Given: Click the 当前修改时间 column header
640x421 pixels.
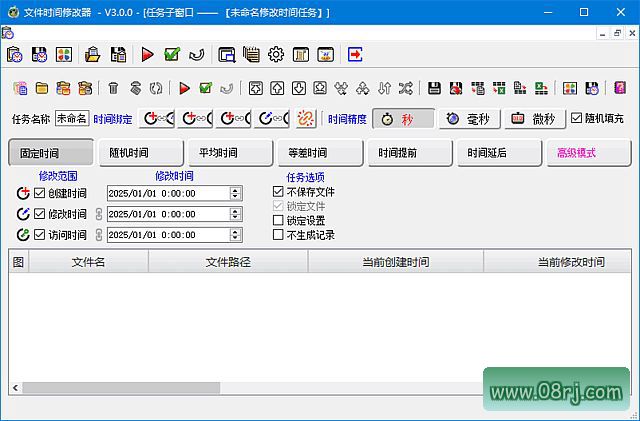Looking at the screenshot, I should [558, 262].
